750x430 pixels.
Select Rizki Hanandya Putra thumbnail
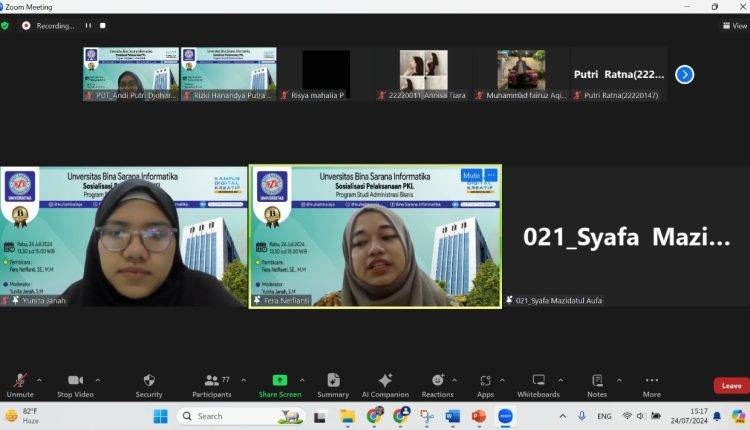(x=229, y=74)
